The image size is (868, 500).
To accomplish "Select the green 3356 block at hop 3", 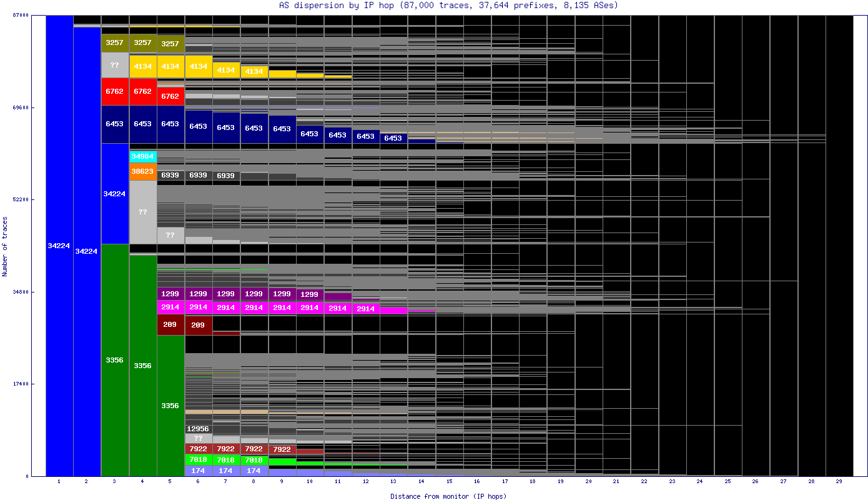I will pos(115,360).
